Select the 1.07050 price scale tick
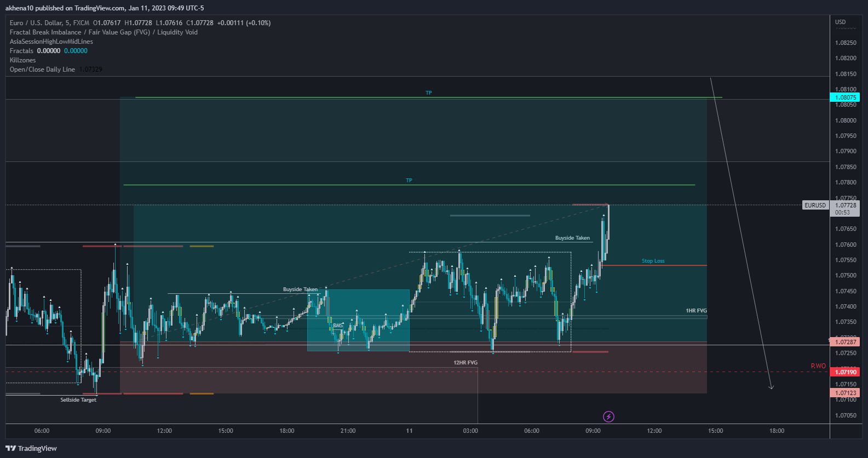Screen dimensions: 868x458 tap(846, 415)
